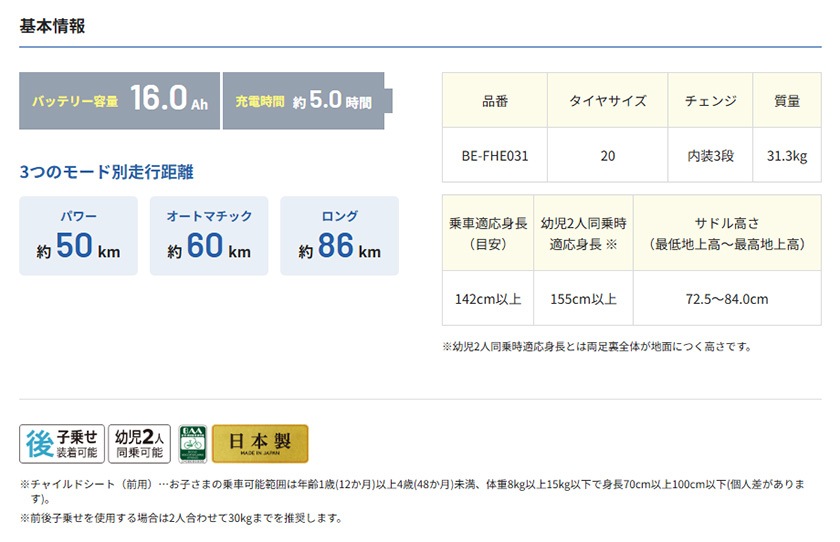The image size is (840, 542).
Task: Click the 幼児2人同乗可能 badge icon
Action: 139,443
